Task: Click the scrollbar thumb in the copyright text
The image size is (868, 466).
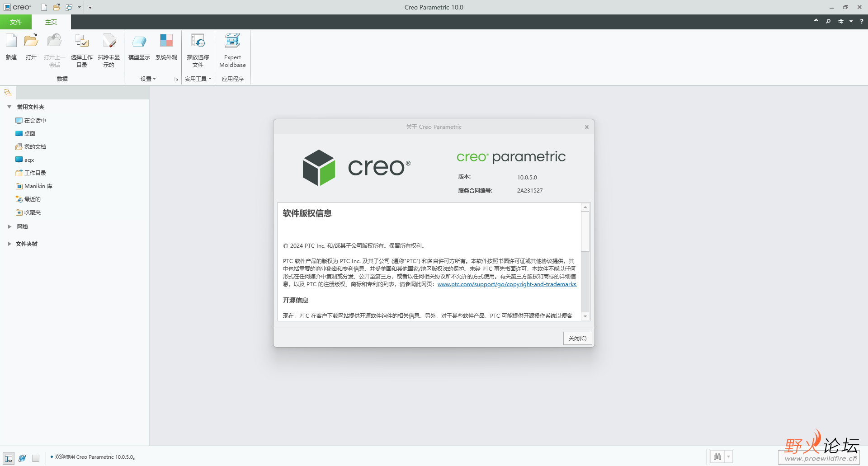Action: click(585, 231)
